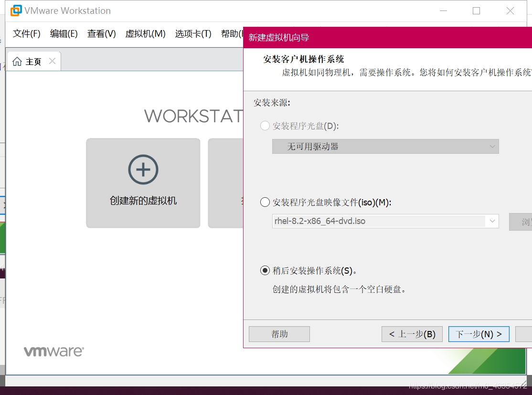
Task: Go back with < 上一步(B) button
Action: click(x=412, y=334)
